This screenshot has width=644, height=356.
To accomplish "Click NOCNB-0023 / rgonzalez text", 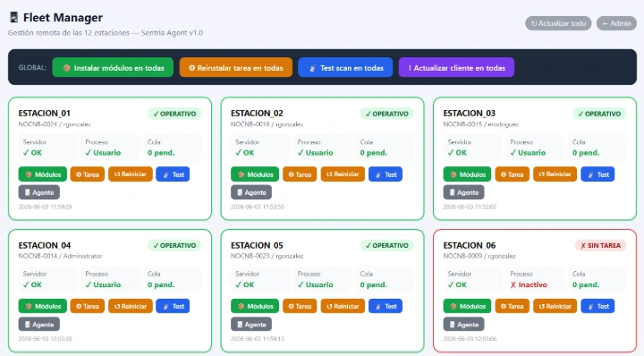I will coord(267,256).
